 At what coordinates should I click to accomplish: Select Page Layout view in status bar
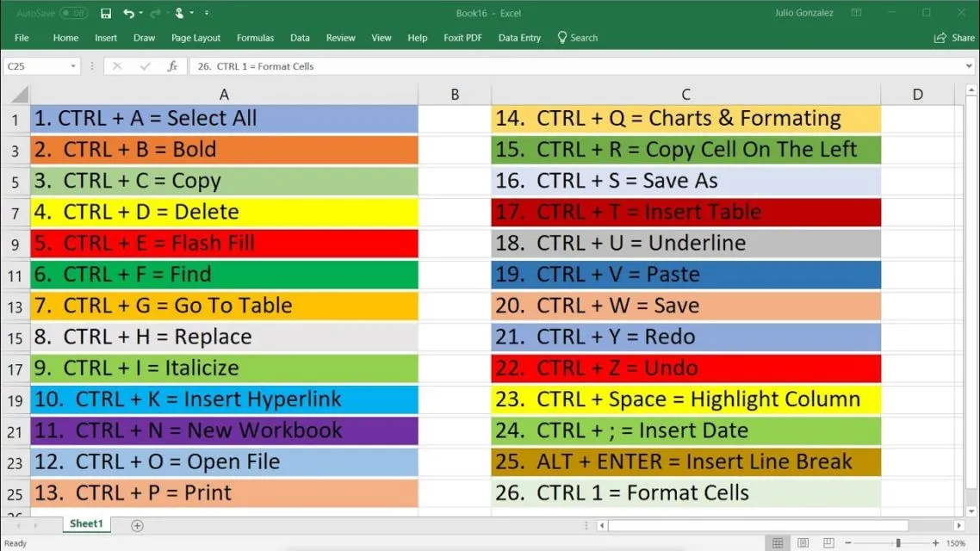(803, 542)
